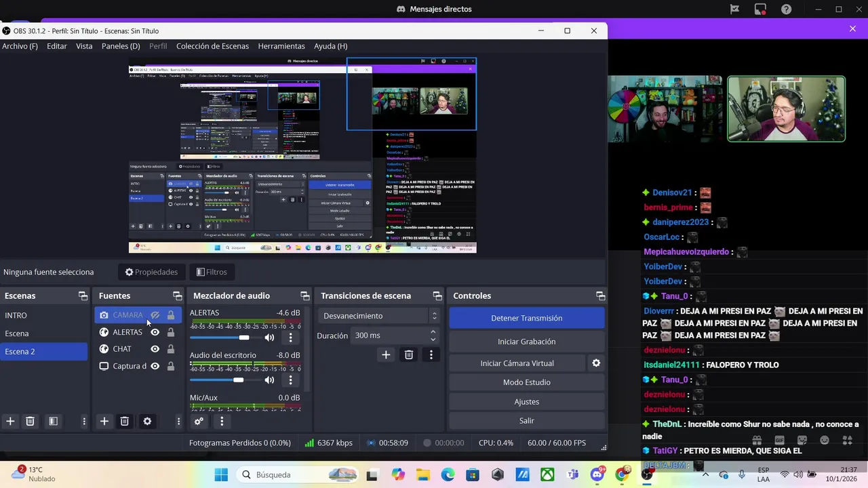Image resolution: width=868 pixels, height=488 pixels.
Task: Toggle lock on CAMARA source
Action: tap(171, 315)
